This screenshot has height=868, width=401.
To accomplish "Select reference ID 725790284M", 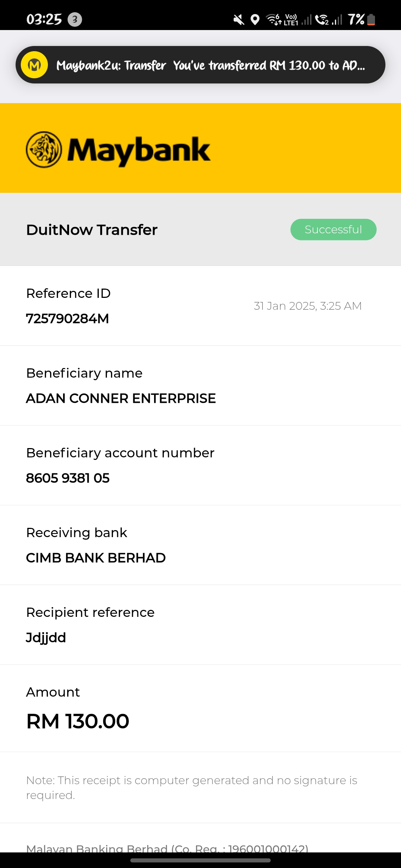I will [x=68, y=319].
